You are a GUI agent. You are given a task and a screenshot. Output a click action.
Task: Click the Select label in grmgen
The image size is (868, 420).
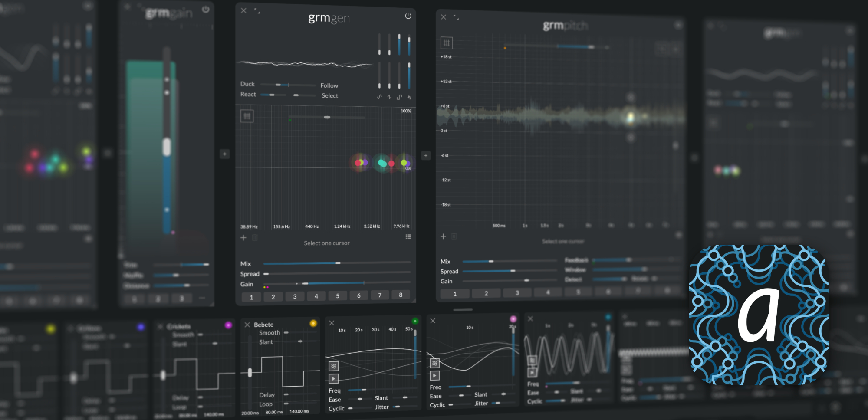tap(330, 96)
